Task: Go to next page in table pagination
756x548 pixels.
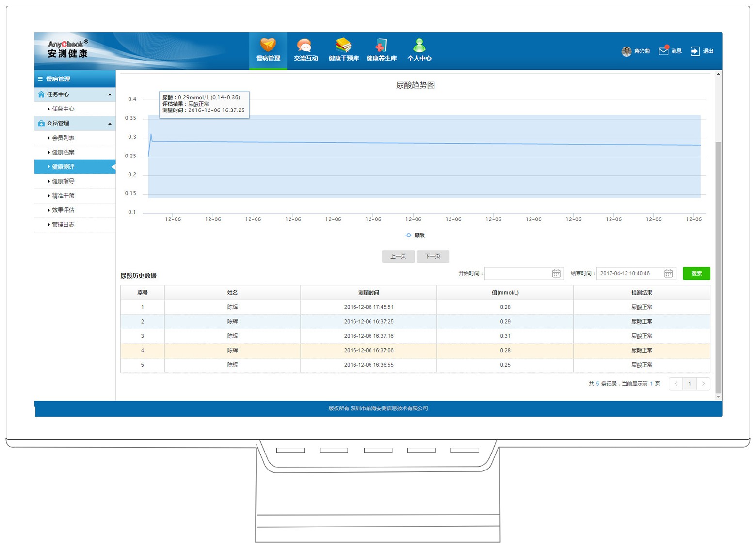Action: (x=703, y=384)
